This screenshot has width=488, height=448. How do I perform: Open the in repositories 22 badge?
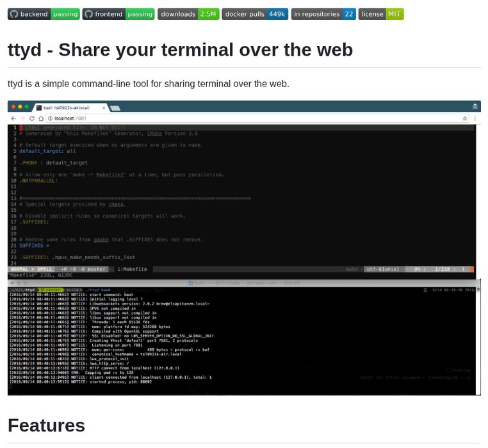pos(323,14)
